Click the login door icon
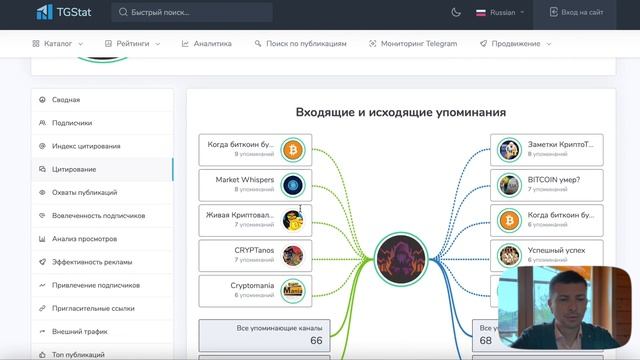This screenshot has width=640, height=360. point(553,12)
